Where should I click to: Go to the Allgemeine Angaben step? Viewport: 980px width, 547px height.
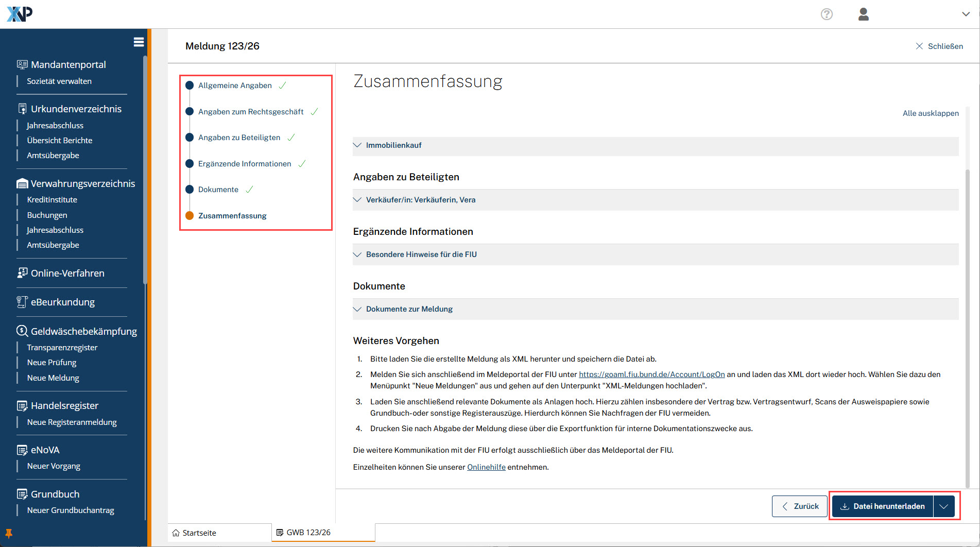(x=234, y=86)
